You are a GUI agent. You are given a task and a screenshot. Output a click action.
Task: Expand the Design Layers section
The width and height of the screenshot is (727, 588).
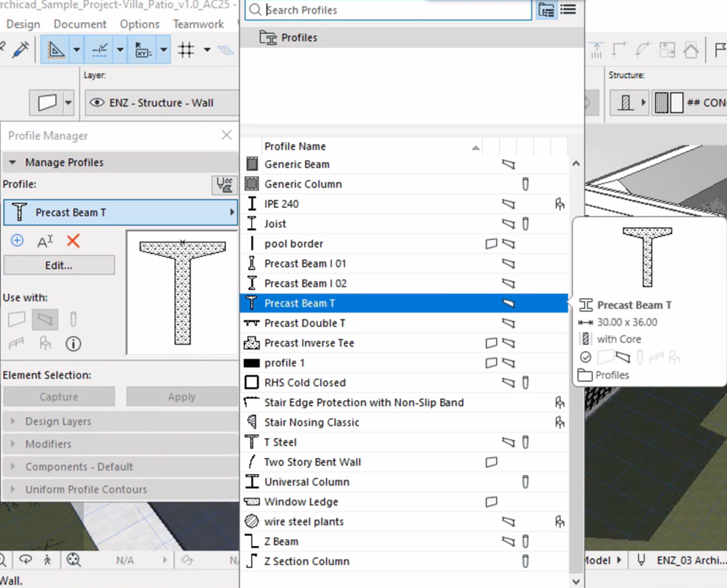(58, 421)
